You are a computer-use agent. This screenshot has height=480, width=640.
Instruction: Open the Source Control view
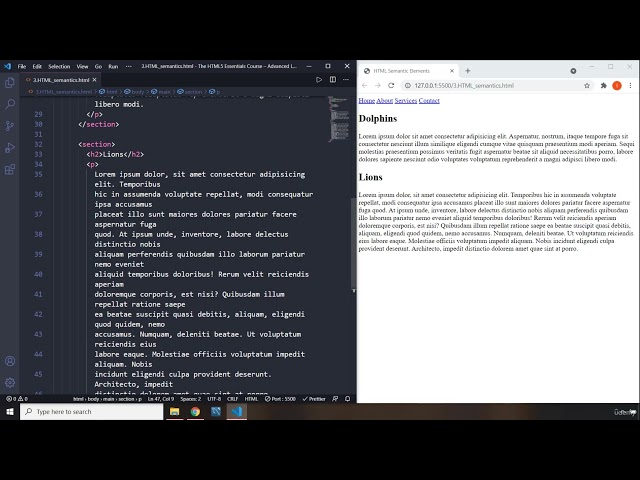tap(10, 126)
